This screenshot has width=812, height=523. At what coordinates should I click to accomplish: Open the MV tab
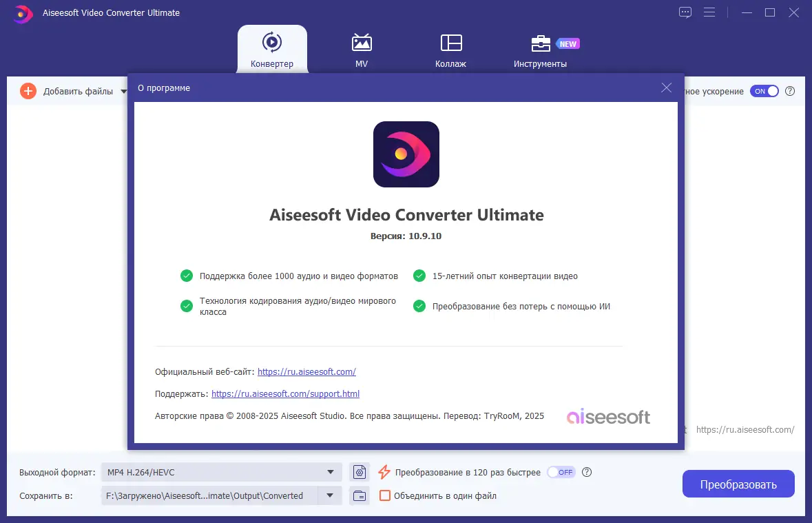[x=362, y=50]
